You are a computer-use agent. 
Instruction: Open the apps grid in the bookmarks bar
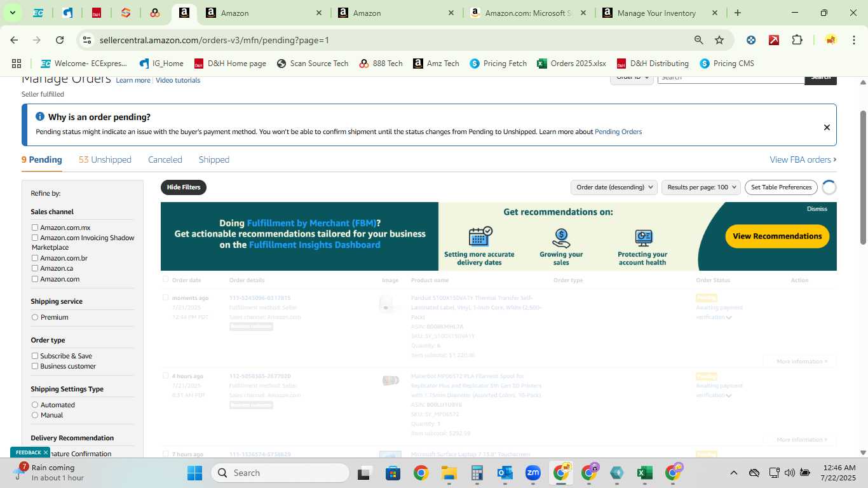click(x=17, y=64)
